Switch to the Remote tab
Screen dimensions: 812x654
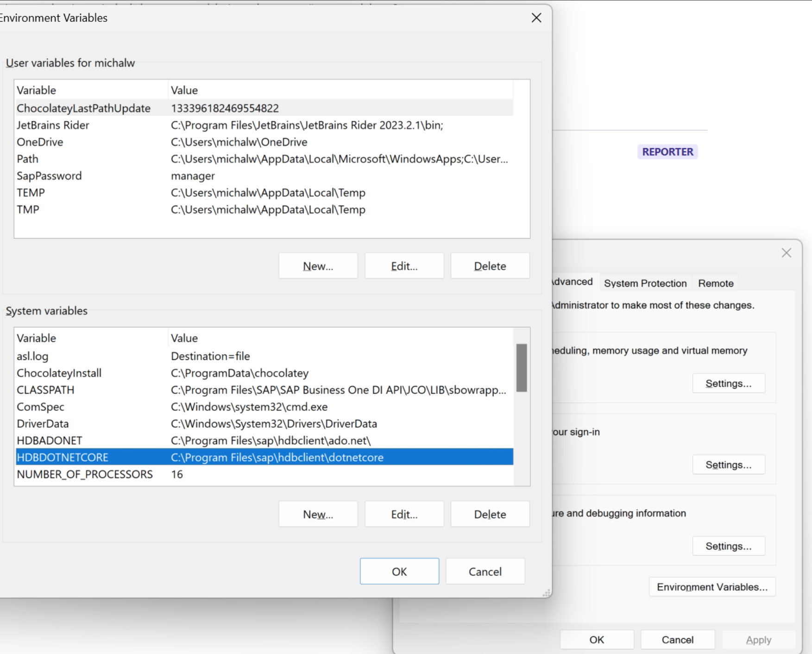pos(716,283)
